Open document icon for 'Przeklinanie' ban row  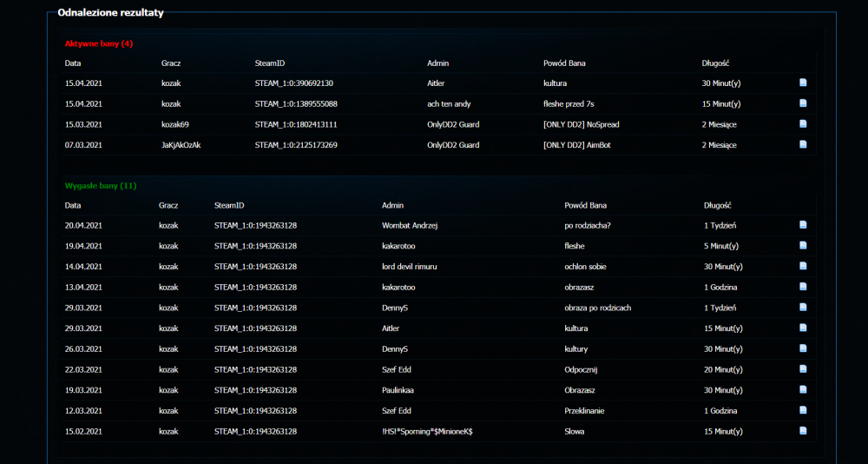pyautogui.click(x=803, y=410)
